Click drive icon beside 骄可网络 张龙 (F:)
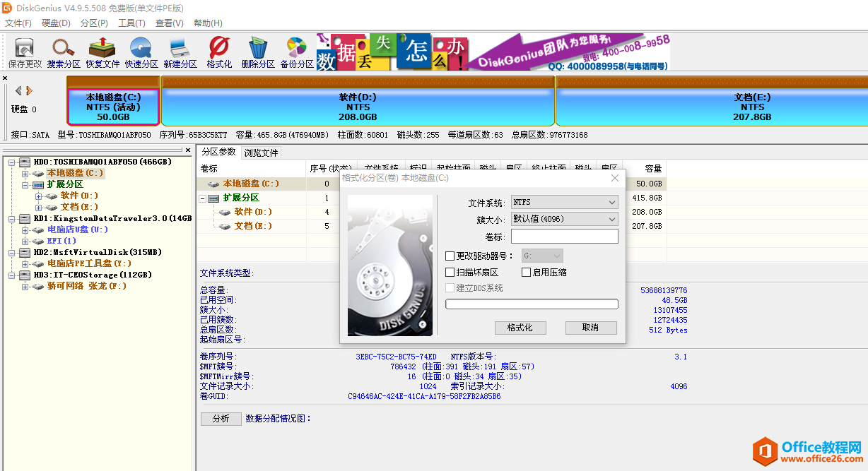868x471 pixels. [x=38, y=286]
